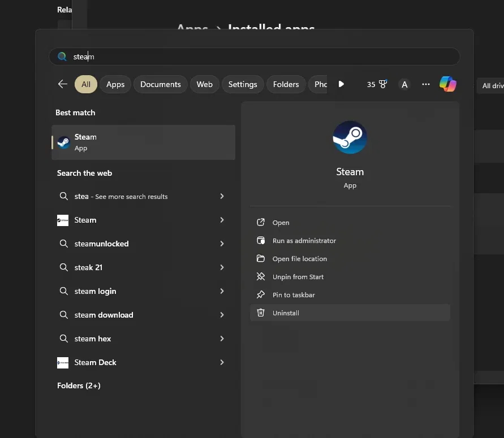Select Unpin from Start option
The height and width of the screenshot is (438, 504).
click(298, 277)
